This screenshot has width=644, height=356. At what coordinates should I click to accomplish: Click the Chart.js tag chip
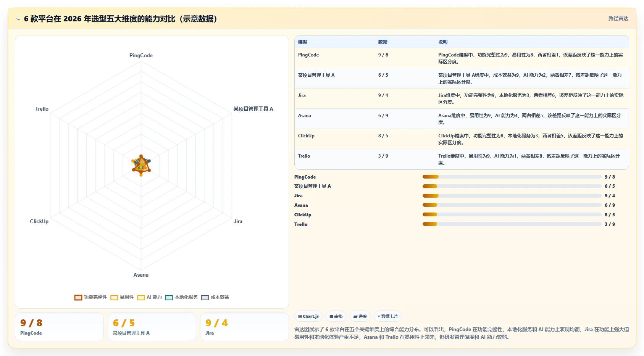308,316
